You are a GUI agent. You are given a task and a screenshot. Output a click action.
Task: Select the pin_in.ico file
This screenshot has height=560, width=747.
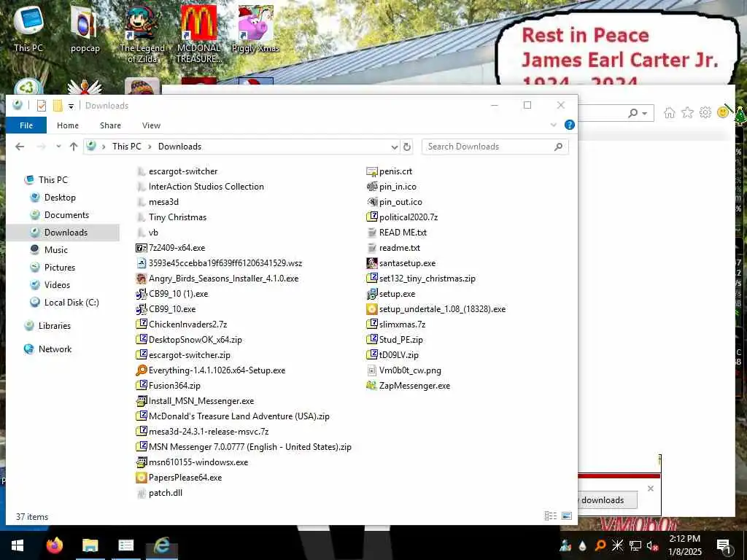coord(398,187)
